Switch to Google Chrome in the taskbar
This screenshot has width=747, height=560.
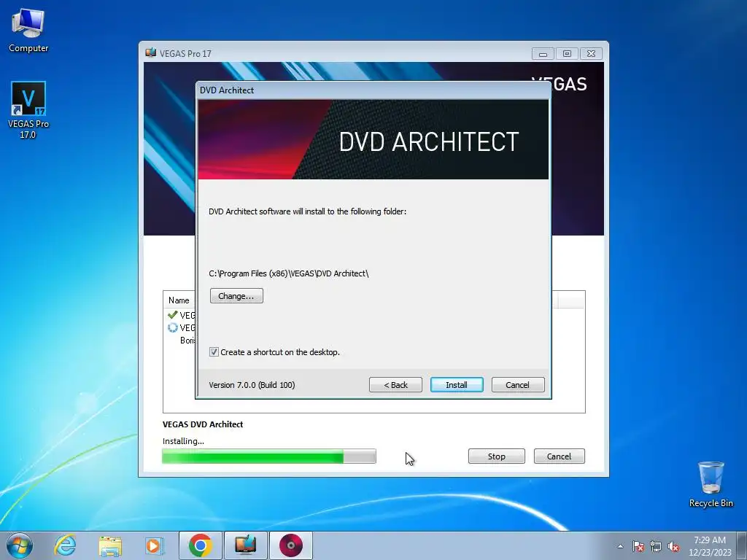[x=200, y=545]
